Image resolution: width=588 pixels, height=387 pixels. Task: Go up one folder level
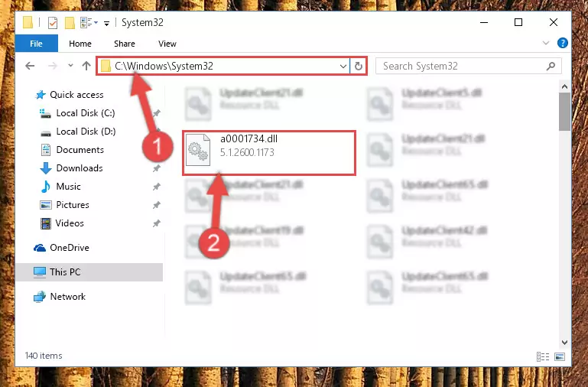pos(86,66)
